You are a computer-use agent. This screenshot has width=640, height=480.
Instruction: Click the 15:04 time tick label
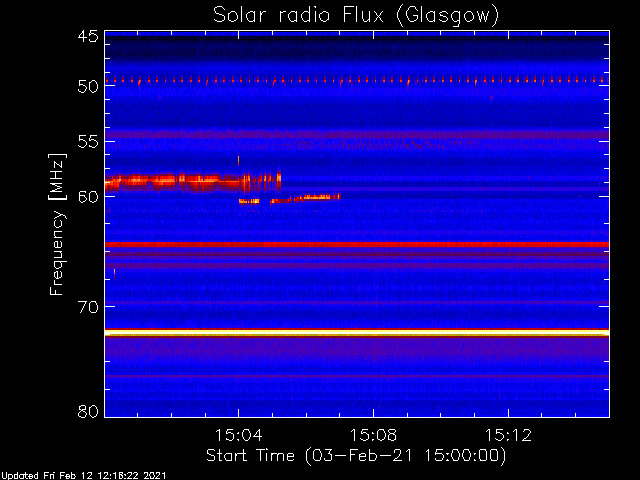[238, 435]
